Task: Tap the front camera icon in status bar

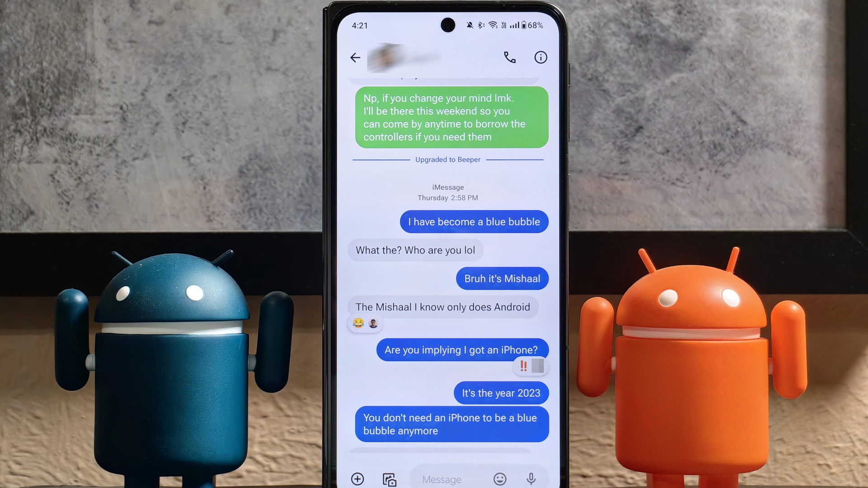Action: click(447, 25)
